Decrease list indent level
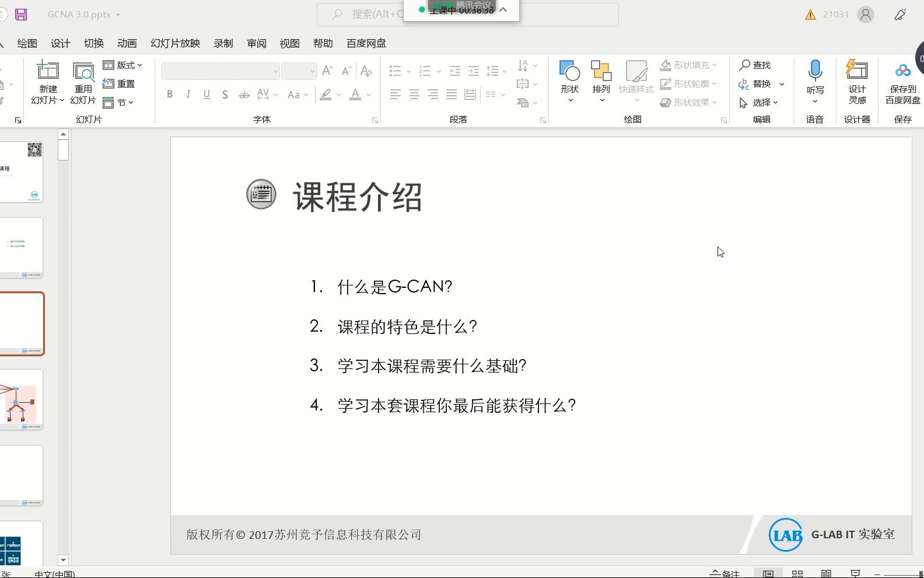 pyautogui.click(x=455, y=71)
